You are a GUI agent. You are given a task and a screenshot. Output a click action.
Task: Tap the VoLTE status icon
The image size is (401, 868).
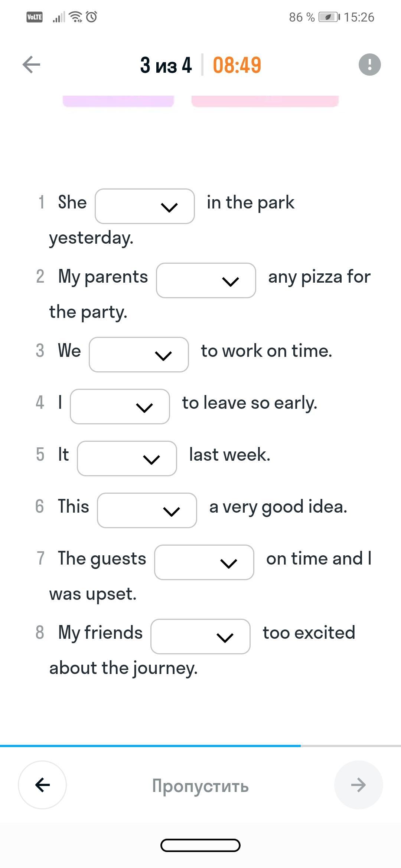pos(35,17)
